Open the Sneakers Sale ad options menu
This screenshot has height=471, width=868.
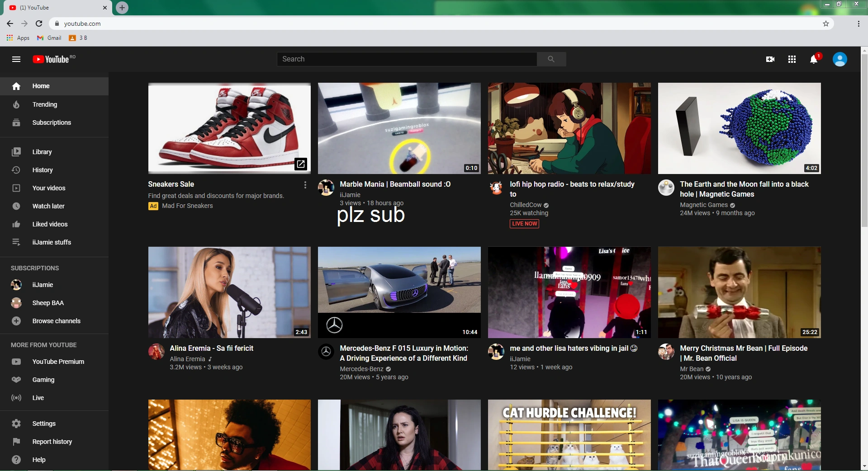pos(305,185)
